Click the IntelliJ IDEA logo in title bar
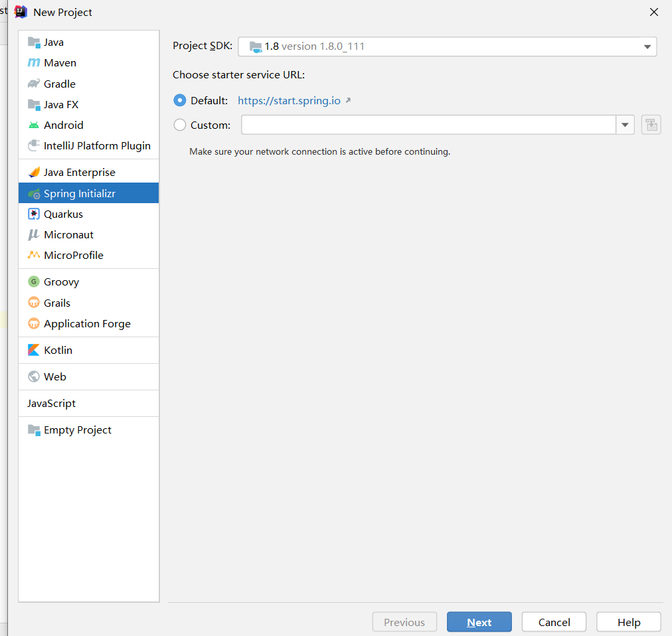672x636 pixels. point(21,12)
